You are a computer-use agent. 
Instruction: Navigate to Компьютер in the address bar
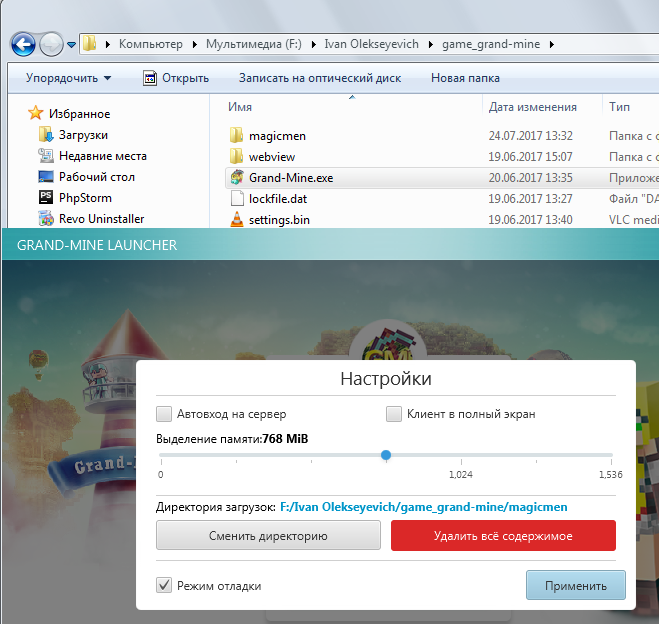tap(150, 44)
